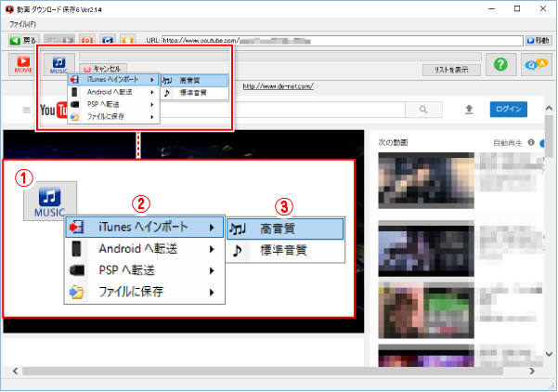The width and height of the screenshot is (558, 392).
Task: Focus the URL address field
Action: click(x=343, y=41)
